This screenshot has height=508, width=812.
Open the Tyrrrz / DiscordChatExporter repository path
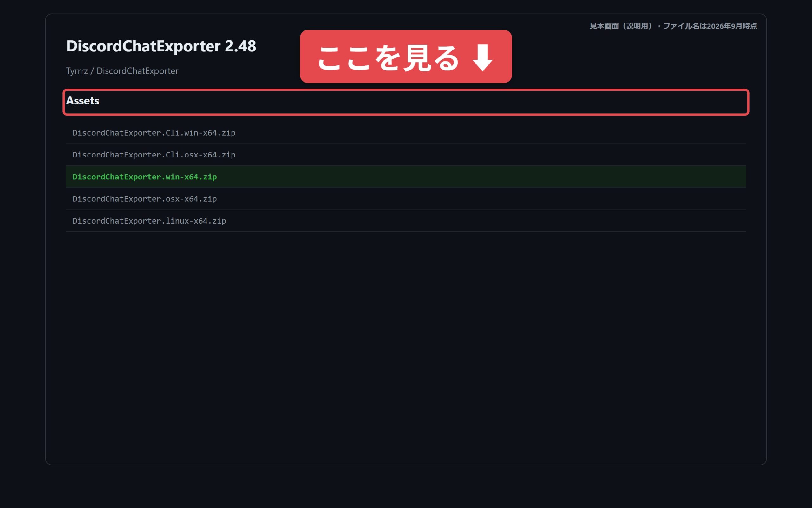[x=122, y=71]
